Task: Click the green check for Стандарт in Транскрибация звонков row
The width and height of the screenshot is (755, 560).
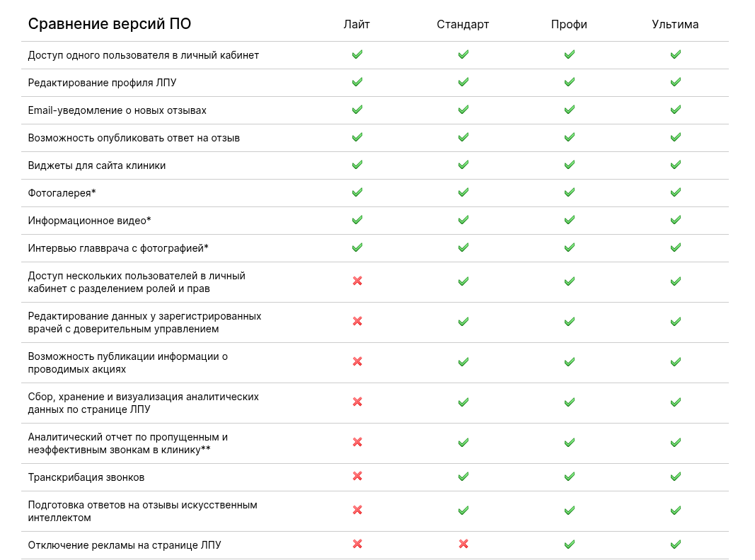Action: click(463, 477)
